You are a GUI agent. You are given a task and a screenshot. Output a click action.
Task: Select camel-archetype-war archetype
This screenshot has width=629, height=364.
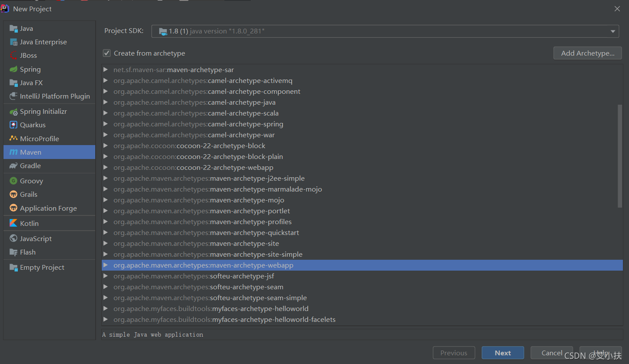tap(362, 135)
